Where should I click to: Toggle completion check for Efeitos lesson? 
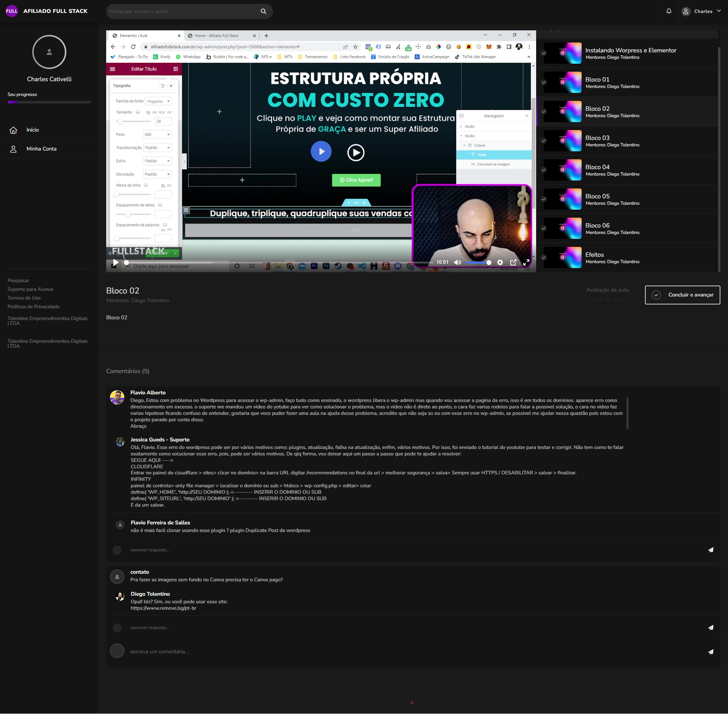pyautogui.click(x=544, y=257)
